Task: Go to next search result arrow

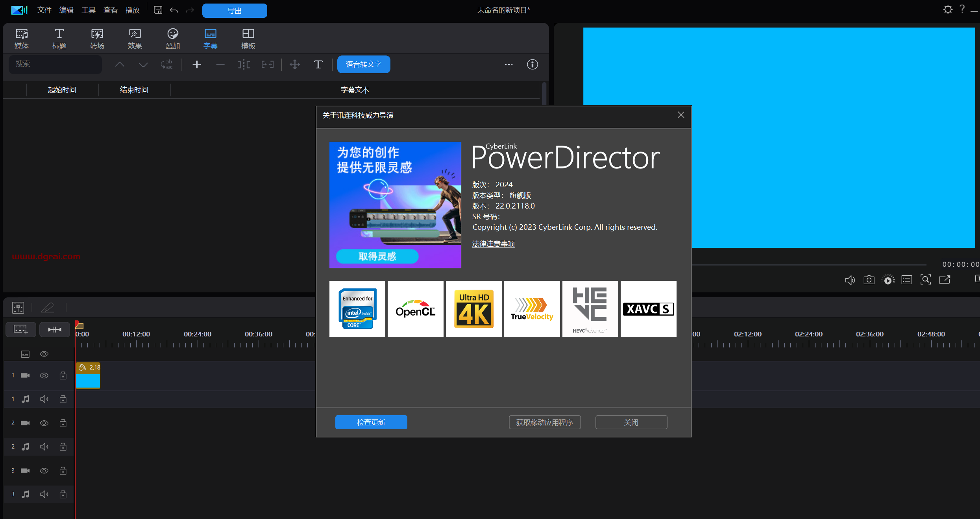Action: coord(143,65)
